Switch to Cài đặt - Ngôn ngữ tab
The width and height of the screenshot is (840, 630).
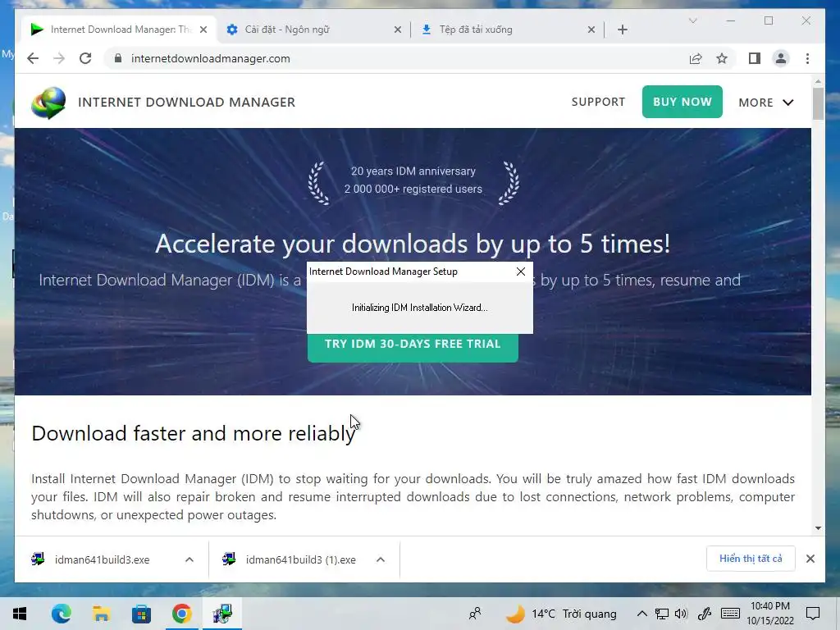(313, 30)
